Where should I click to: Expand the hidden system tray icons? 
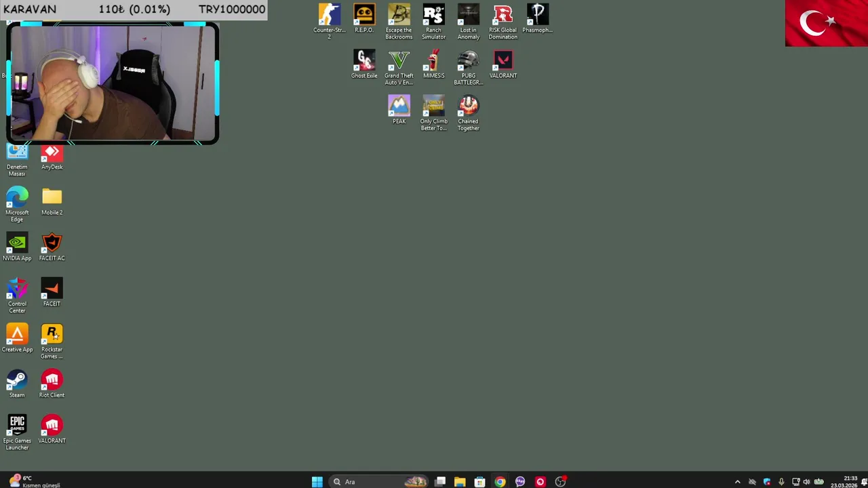coord(738,482)
